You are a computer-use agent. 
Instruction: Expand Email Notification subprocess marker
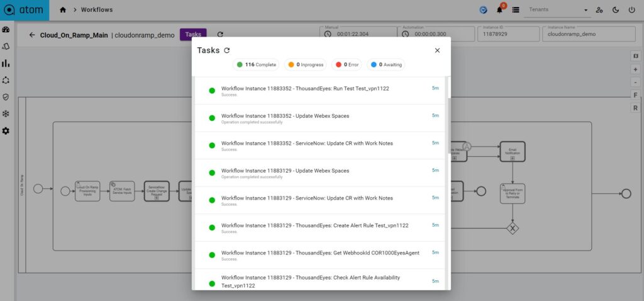pyautogui.click(x=513, y=158)
